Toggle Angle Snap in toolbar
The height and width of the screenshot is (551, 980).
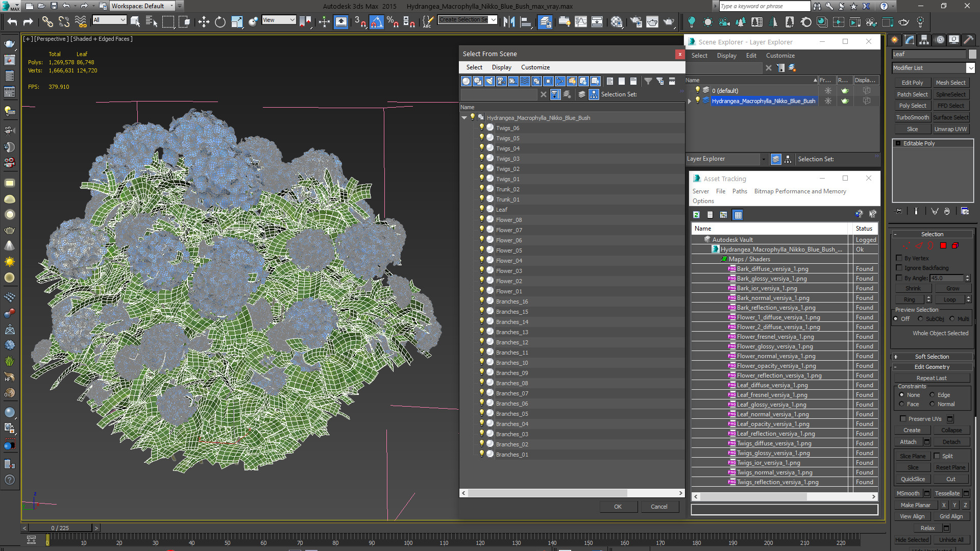376,22
